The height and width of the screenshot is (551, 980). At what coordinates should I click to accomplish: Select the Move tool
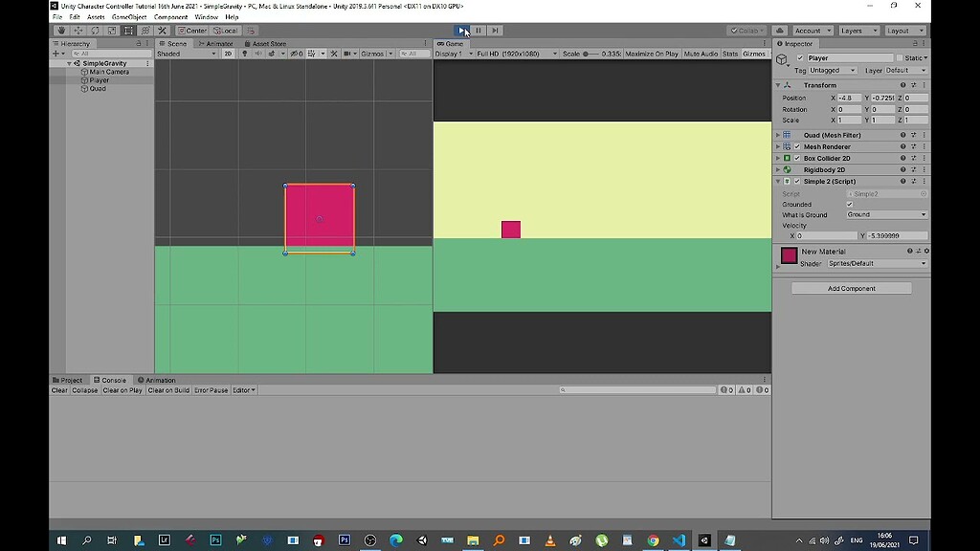(78, 31)
